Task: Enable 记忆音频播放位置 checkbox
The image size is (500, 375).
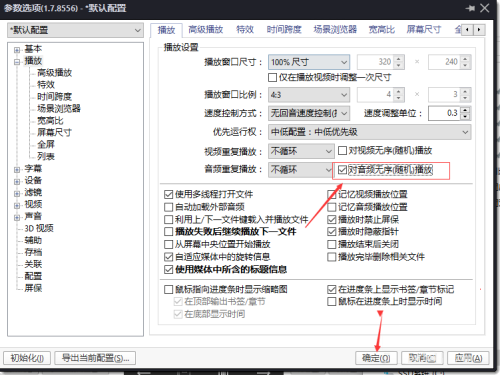Action: tap(332, 207)
